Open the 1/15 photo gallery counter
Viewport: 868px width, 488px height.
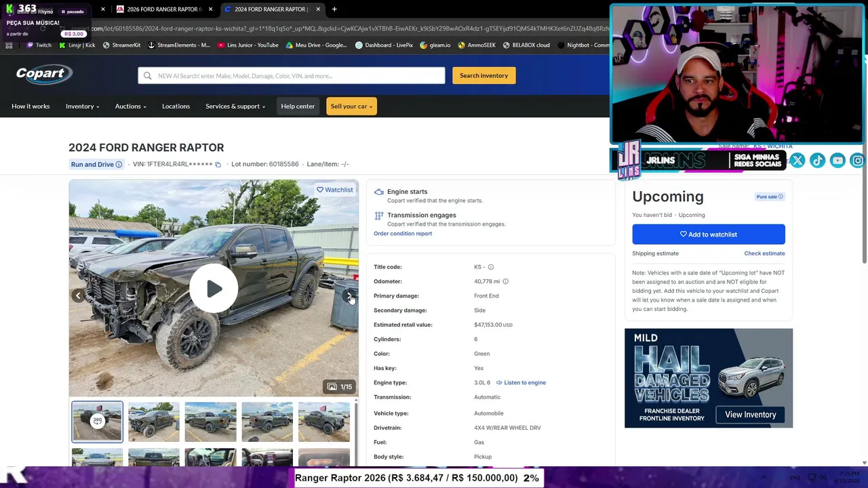[x=340, y=387]
